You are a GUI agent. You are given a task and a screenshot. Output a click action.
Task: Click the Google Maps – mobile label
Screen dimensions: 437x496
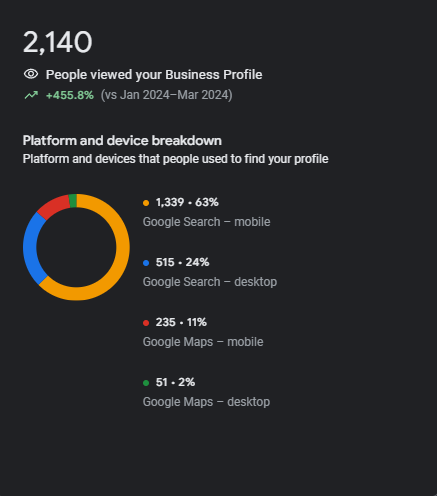pyautogui.click(x=203, y=342)
